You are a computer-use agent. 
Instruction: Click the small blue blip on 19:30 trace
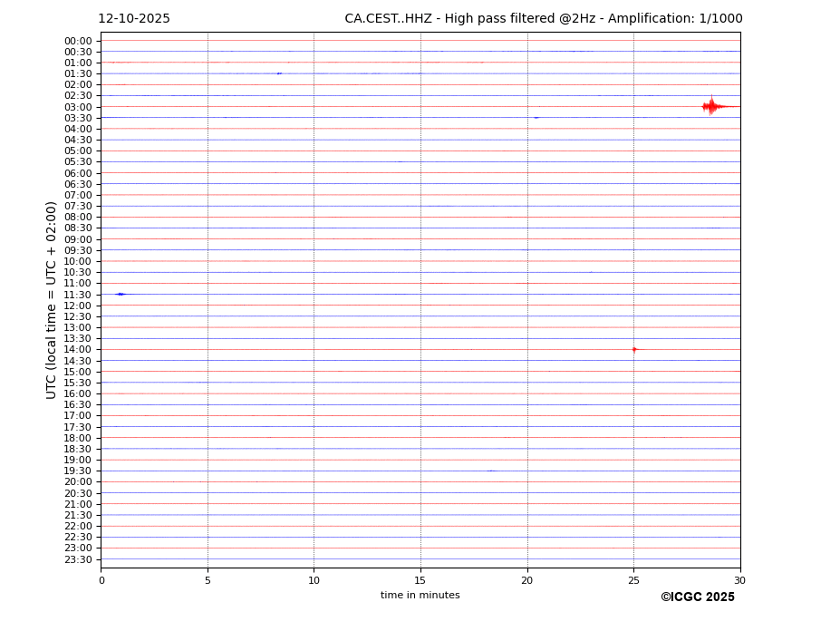pos(491,471)
